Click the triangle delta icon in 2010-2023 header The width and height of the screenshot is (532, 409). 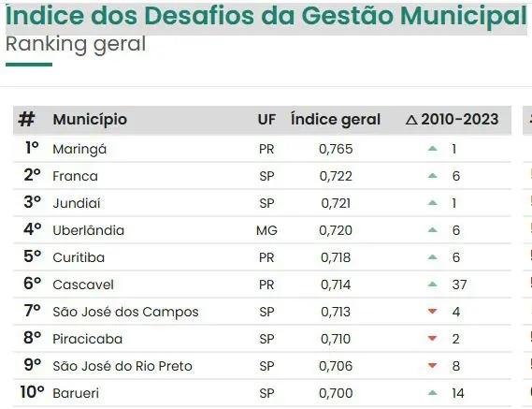(411, 120)
